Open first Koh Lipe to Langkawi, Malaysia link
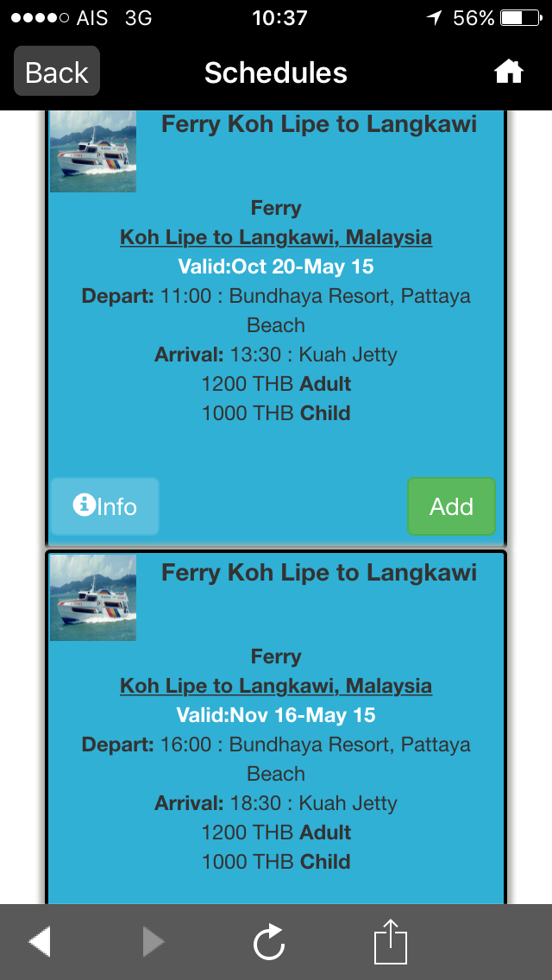Image resolution: width=552 pixels, height=980 pixels. [x=276, y=237]
